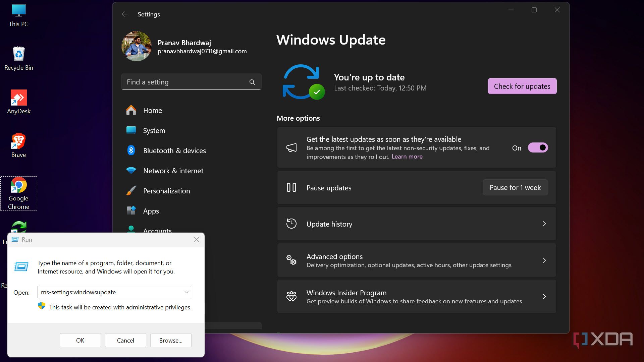Click the Bluetooth icon in sidebar
The height and width of the screenshot is (362, 644).
[x=131, y=150]
